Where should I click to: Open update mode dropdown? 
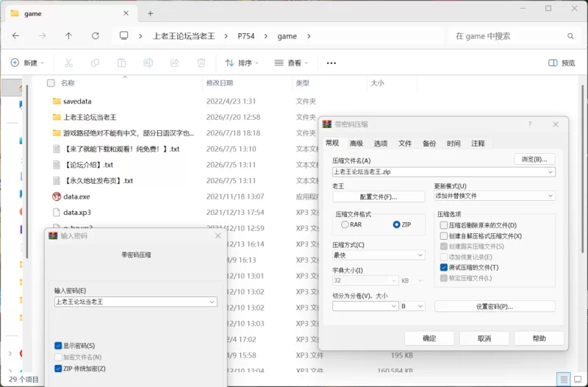click(550, 196)
